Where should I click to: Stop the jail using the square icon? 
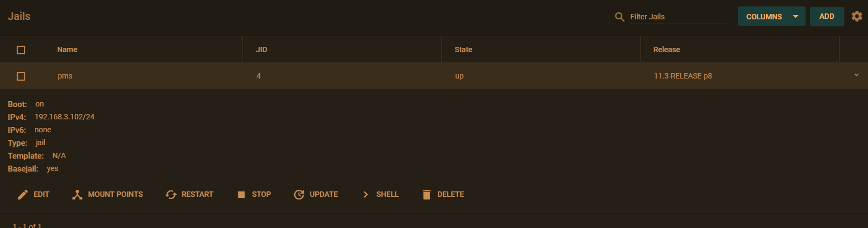[241, 195]
